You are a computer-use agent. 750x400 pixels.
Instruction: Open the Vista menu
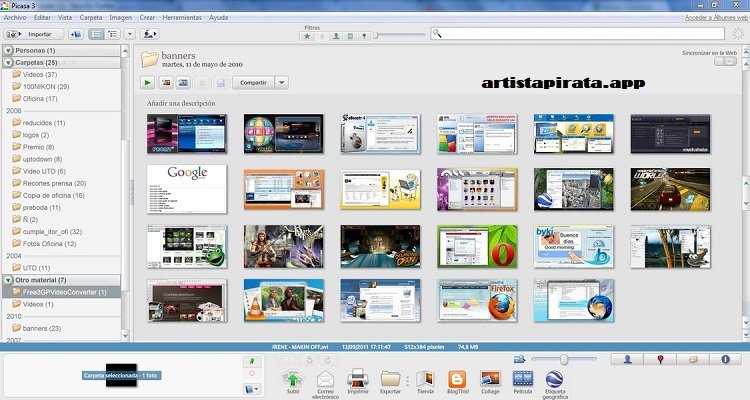65,17
